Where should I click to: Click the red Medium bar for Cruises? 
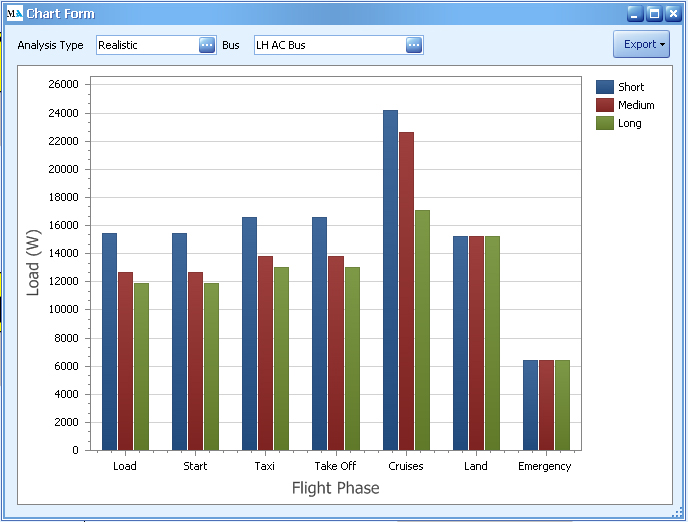[406, 290]
